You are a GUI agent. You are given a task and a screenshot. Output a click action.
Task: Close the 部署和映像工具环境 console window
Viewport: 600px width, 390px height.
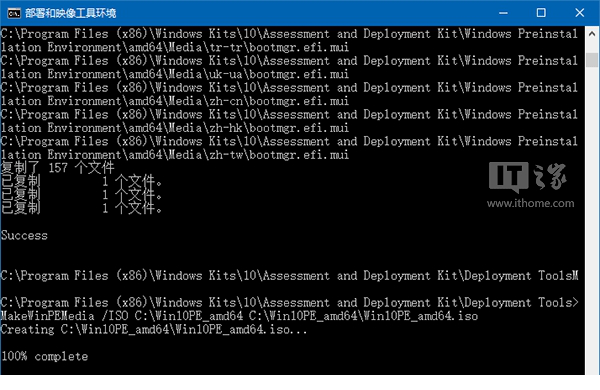(580, 13)
